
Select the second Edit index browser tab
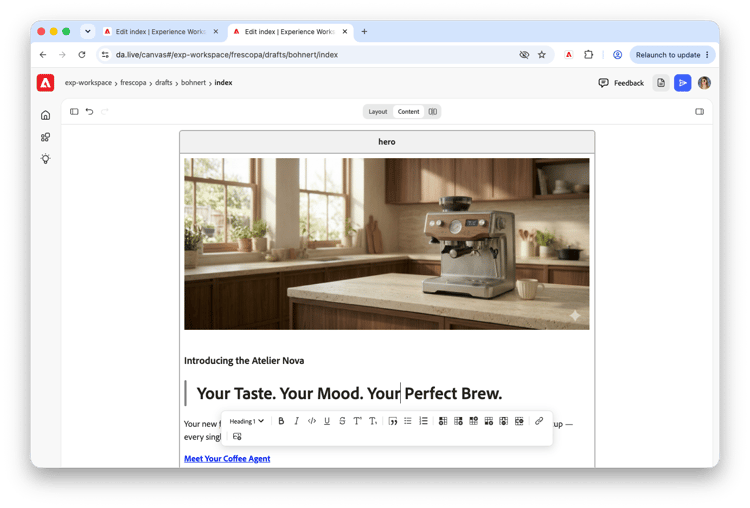pos(289,32)
